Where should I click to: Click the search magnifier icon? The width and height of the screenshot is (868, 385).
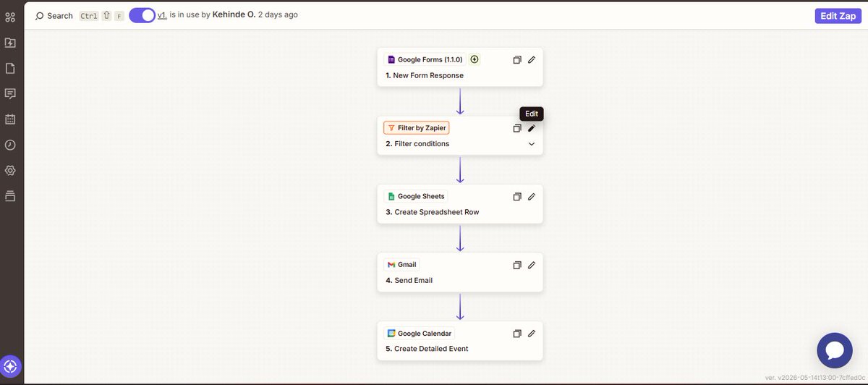(x=39, y=15)
